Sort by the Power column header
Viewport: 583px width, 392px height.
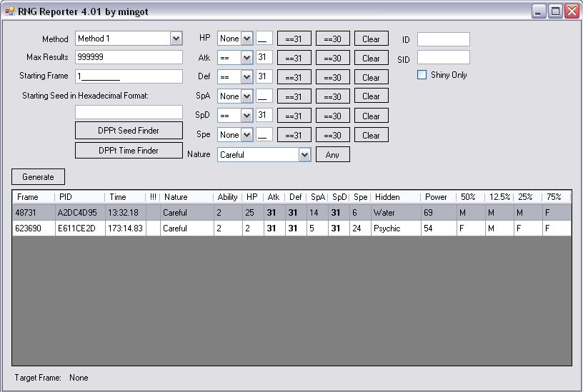pos(439,197)
